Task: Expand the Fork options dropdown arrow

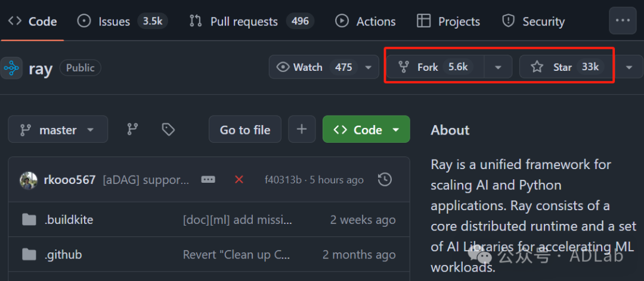Action: click(x=498, y=67)
